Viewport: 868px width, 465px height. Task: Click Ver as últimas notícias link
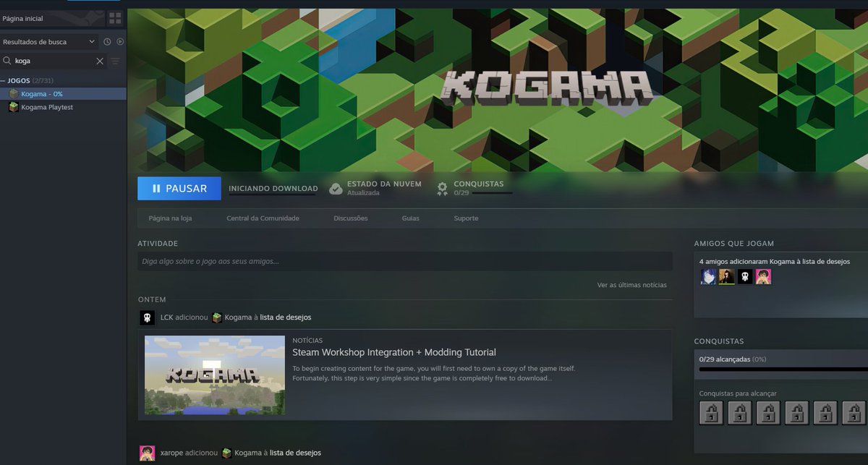tap(631, 285)
